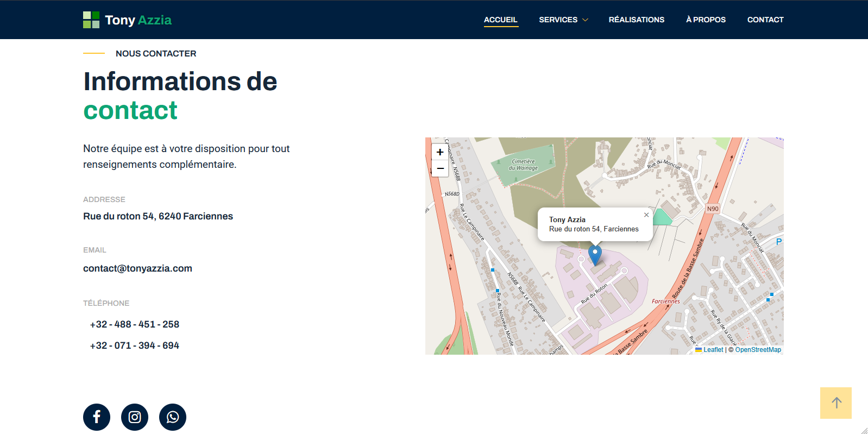Click the Informations de contact heading
868x434 pixels.
click(180, 96)
